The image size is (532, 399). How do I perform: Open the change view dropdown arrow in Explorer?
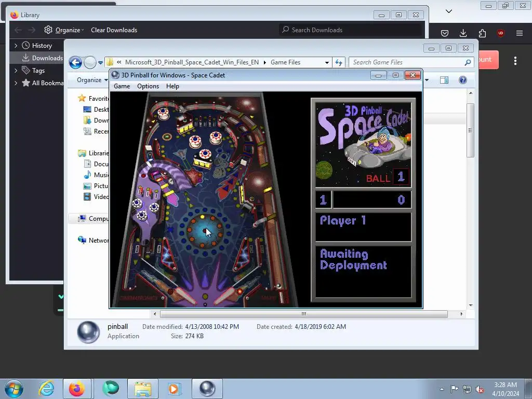click(x=427, y=80)
